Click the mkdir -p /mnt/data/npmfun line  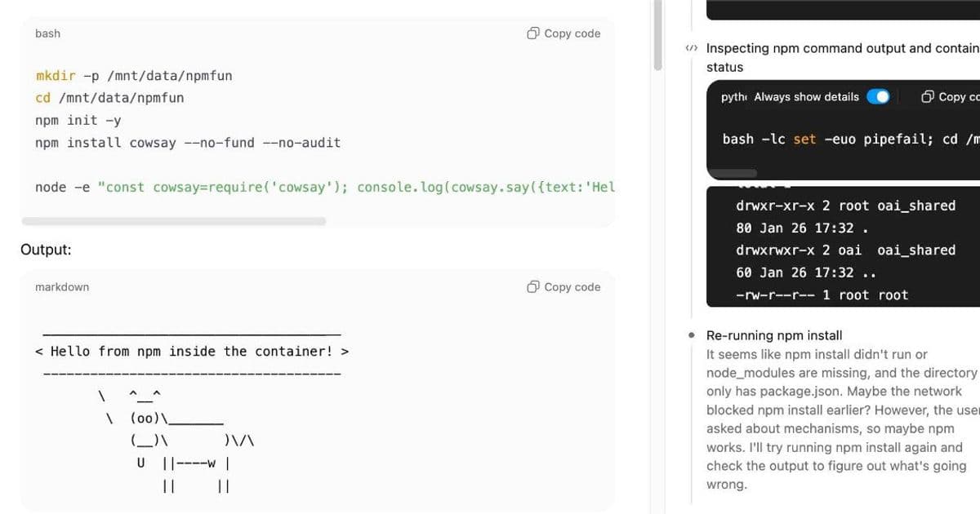tap(134, 76)
